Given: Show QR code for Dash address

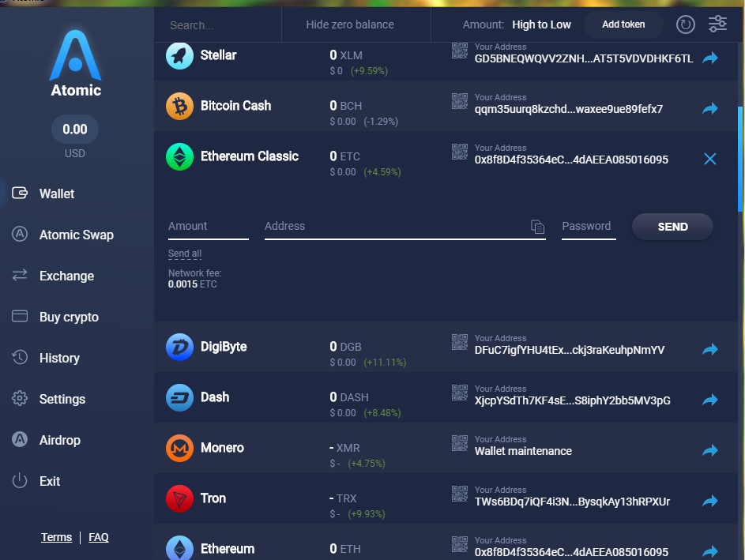Looking at the screenshot, I should 460,393.
